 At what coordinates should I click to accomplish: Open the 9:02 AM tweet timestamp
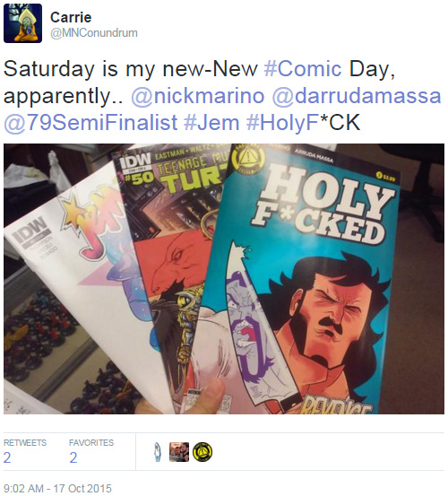[x=58, y=488]
